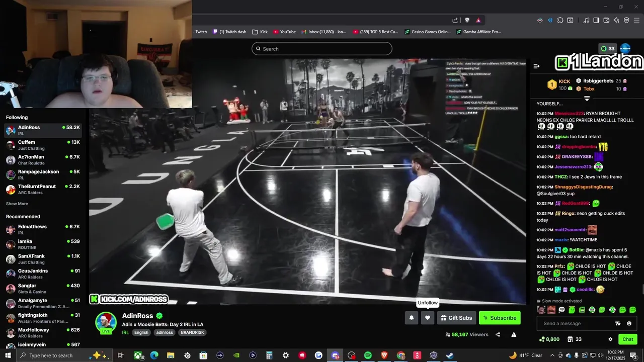
Task: Open the Brave Leo AI sparkle icon
Action: 616,20
